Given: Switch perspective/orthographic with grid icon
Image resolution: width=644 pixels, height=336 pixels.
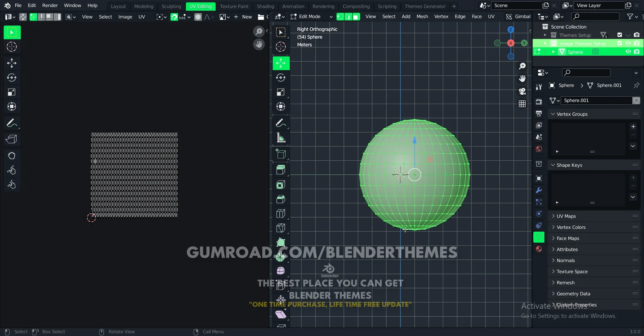Looking at the screenshot, I should click(522, 104).
